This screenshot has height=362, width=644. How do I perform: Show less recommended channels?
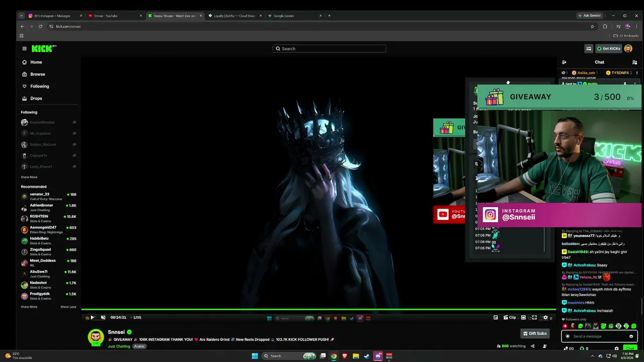pos(68,307)
